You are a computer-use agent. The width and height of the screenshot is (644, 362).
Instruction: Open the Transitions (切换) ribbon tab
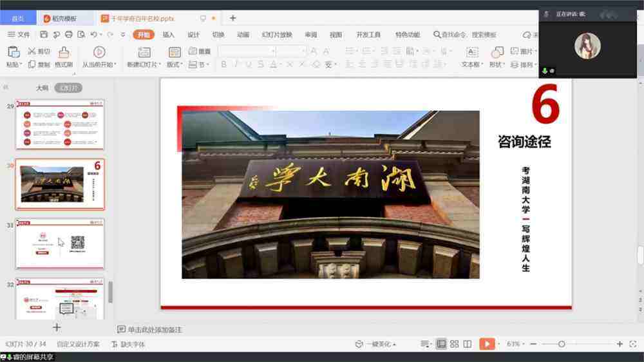tap(218, 35)
